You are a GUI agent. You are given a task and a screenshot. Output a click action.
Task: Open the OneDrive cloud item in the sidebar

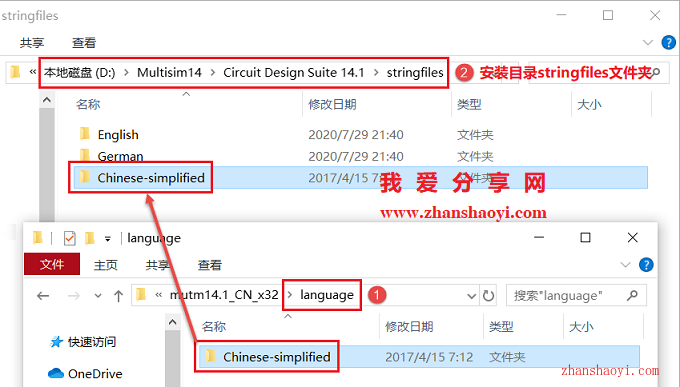point(85,374)
